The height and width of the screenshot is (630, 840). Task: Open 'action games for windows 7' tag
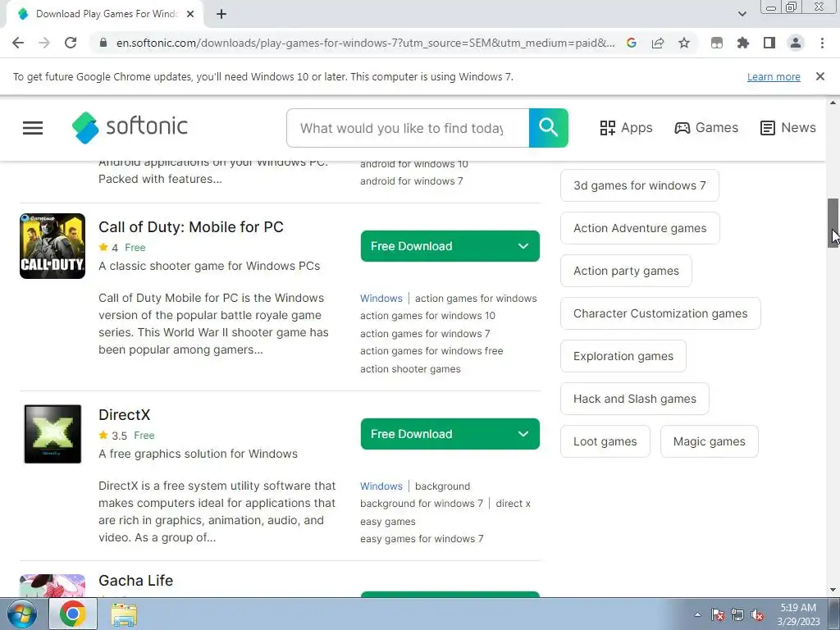tap(425, 333)
